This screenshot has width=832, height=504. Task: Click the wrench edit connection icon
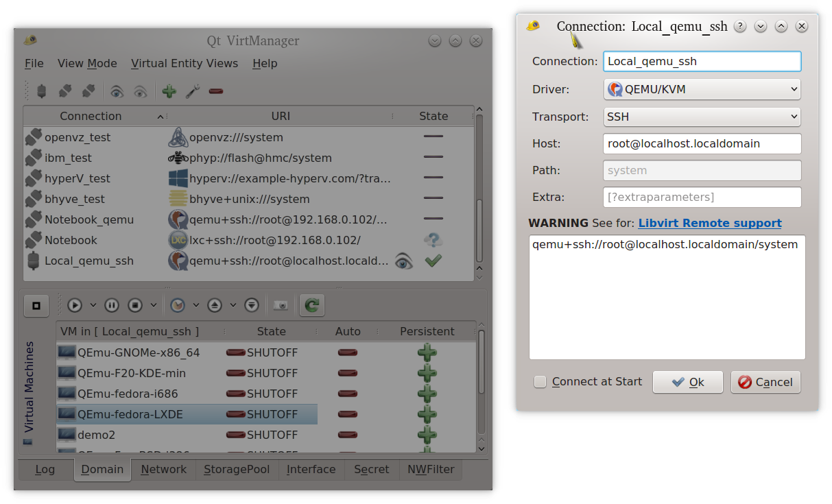point(193,91)
